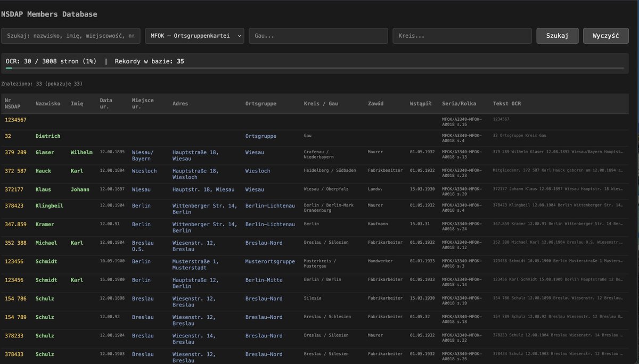Screen dimensions: 639x364
Task: Click the surname Klingbeil
Action: coord(50,205)
